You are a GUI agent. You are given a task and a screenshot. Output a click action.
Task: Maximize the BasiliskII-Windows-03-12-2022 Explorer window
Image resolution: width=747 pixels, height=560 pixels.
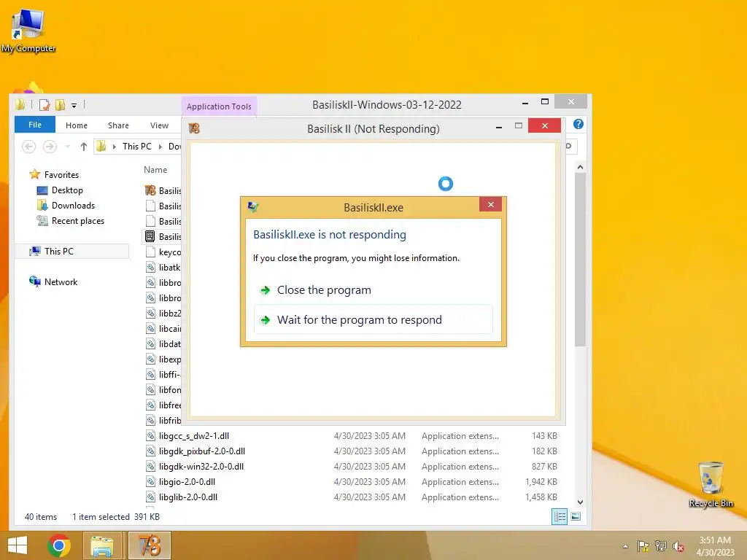pos(545,101)
